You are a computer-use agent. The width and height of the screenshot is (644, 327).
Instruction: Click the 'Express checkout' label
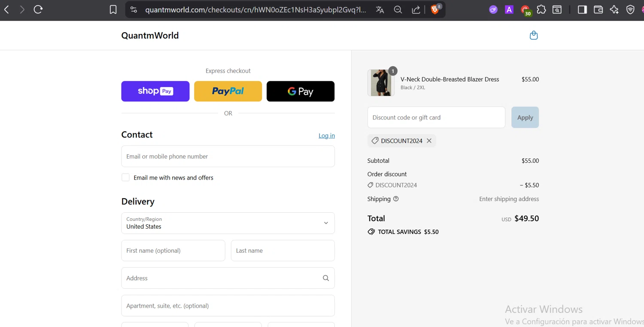[228, 71]
